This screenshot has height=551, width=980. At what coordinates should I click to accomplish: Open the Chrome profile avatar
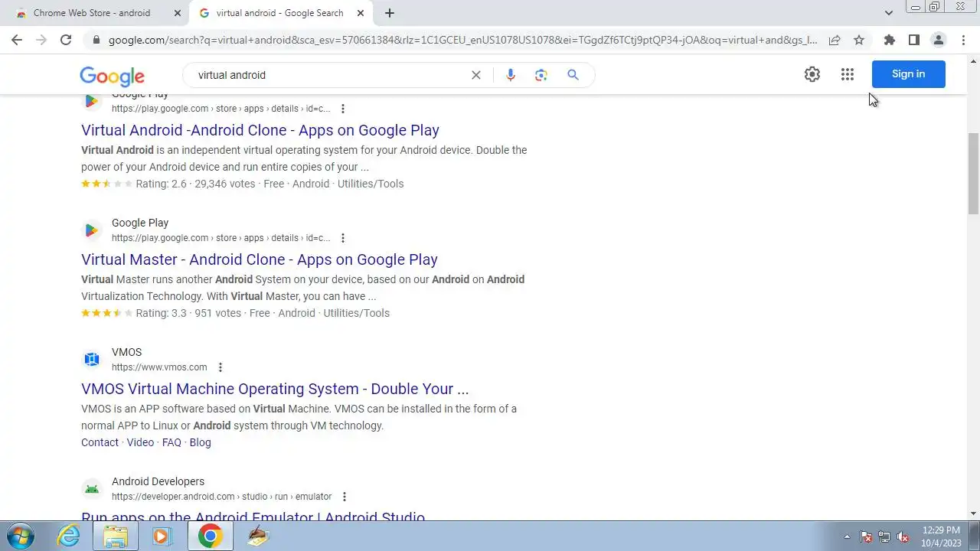938,40
